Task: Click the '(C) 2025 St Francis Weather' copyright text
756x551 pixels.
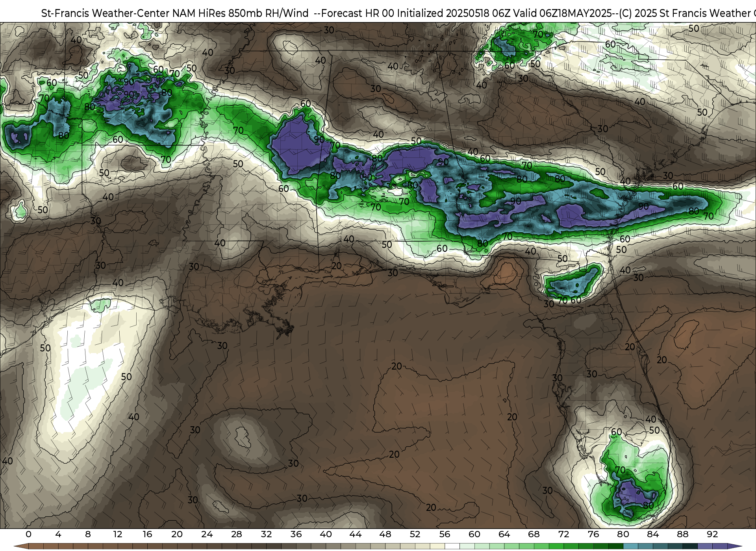Action: [685, 13]
